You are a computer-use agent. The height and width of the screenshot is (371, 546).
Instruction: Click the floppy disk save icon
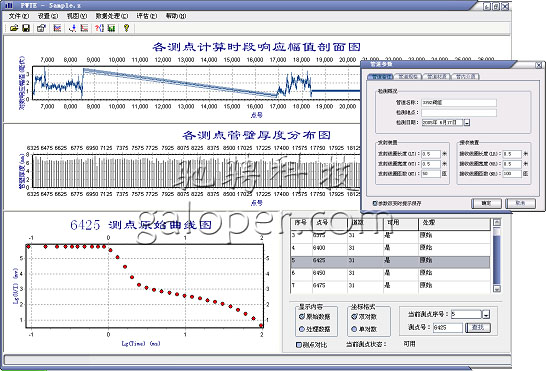tap(26, 28)
